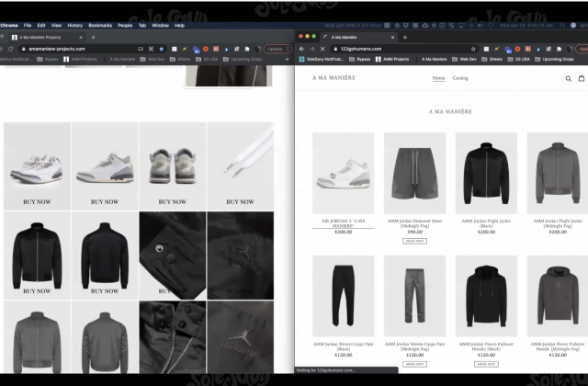Click the volume icon in the macOS menu bar
The height and width of the screenshot is (386, 588).
click(481, 26)
